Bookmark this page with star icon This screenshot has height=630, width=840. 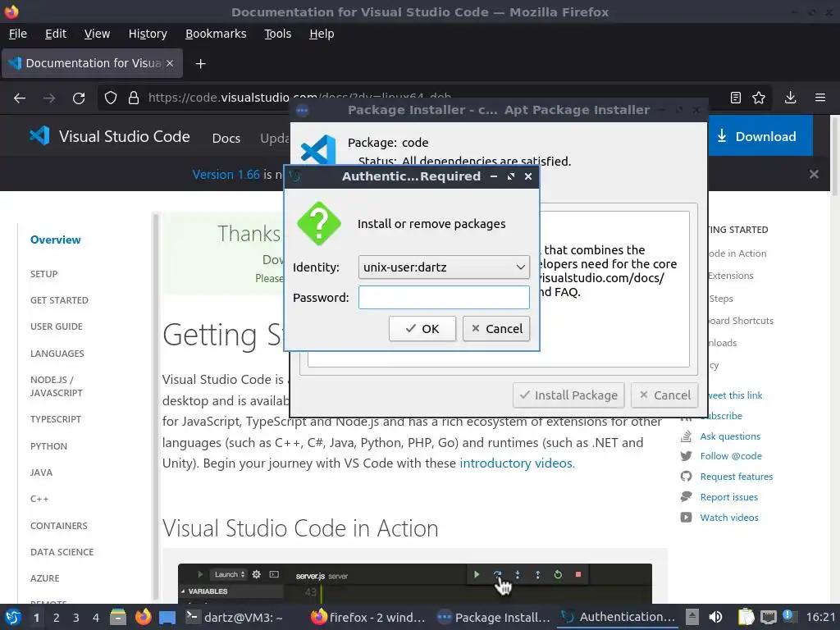[x=759, y=98]
